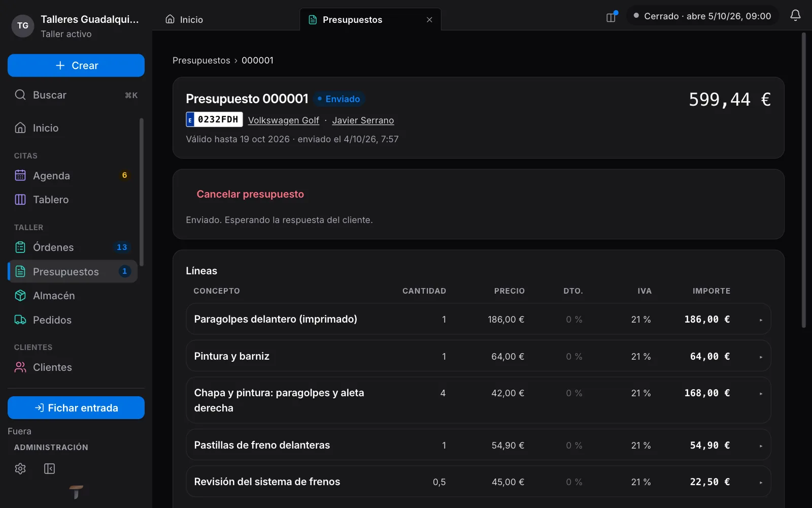Click the Agenda calendar icon
The height and width of the screenshot is (508, 812).
pos(20,175)
